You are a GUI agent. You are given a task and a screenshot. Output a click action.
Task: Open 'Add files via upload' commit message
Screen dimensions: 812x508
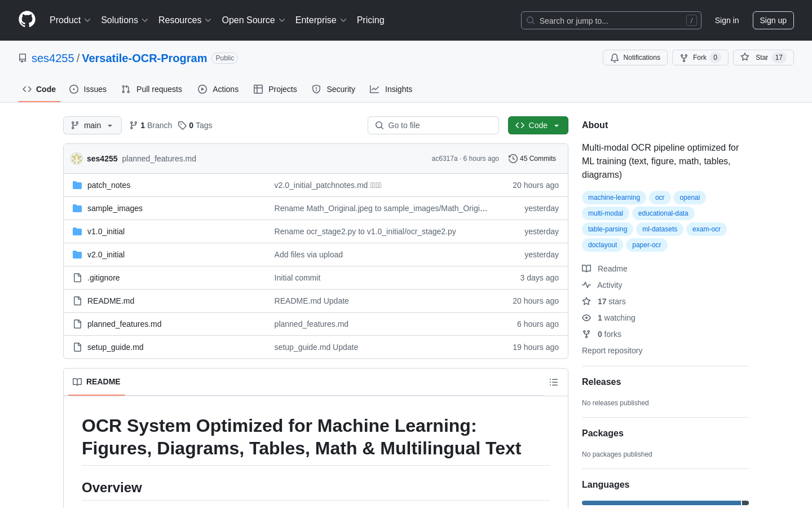click(308, 255)
